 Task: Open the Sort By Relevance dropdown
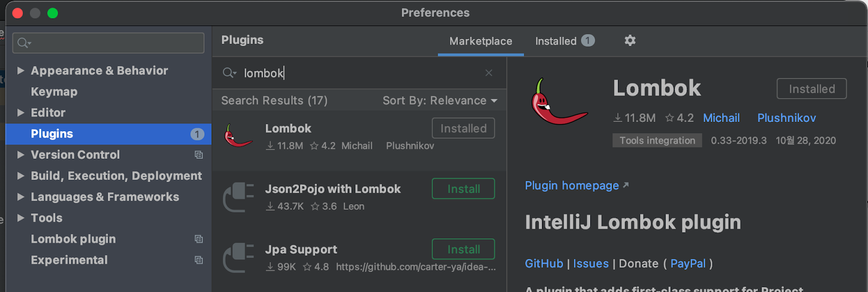click(439, 101)
